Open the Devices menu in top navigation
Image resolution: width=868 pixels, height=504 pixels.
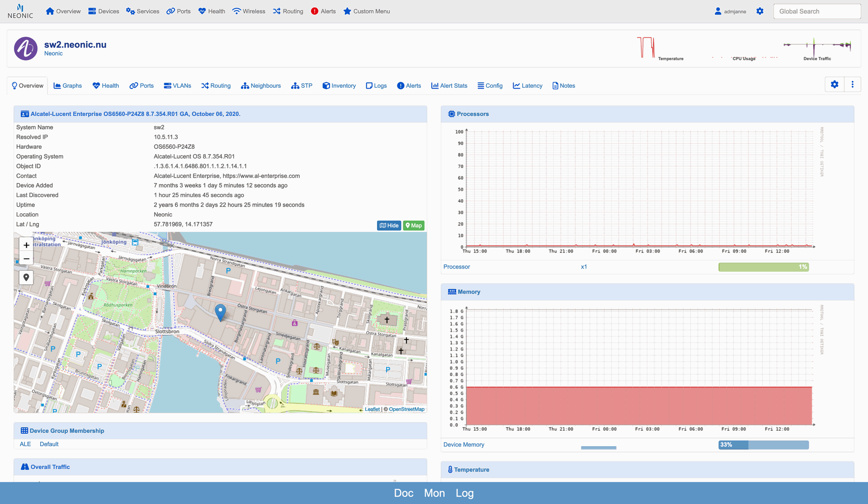coord(104,11)
